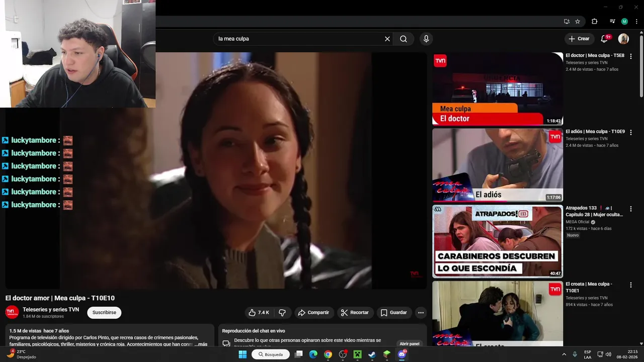Image resolution: width=644 pixels, height=362 pixels.
Task: Open options menu for El doctor video
Action: (x=631, y=56)
